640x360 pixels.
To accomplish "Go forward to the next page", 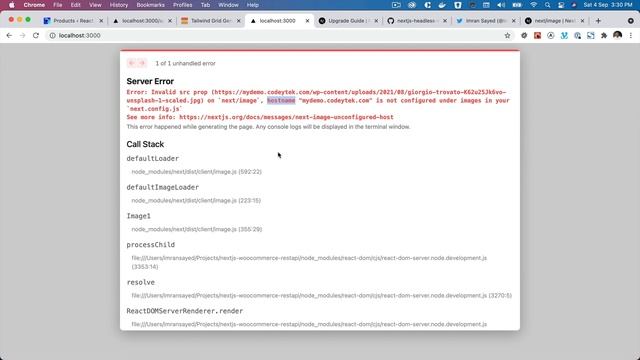I will 22,36.
